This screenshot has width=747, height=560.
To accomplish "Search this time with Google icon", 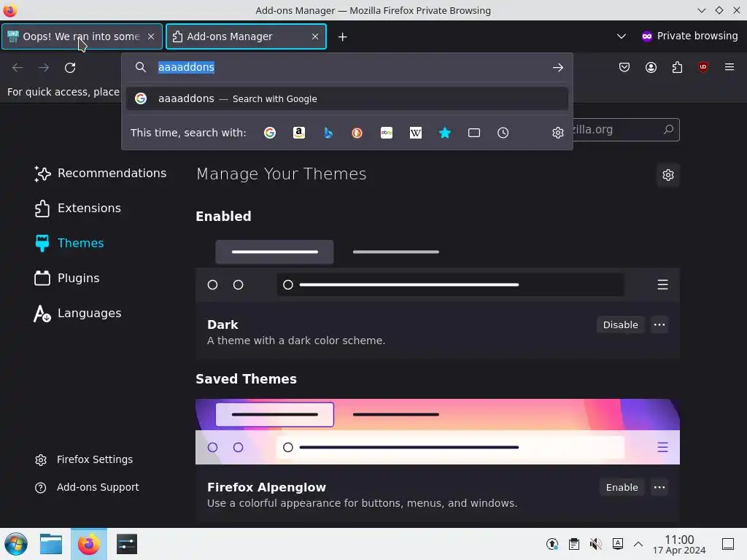I will pyautogui.click(x=270, y=133).
